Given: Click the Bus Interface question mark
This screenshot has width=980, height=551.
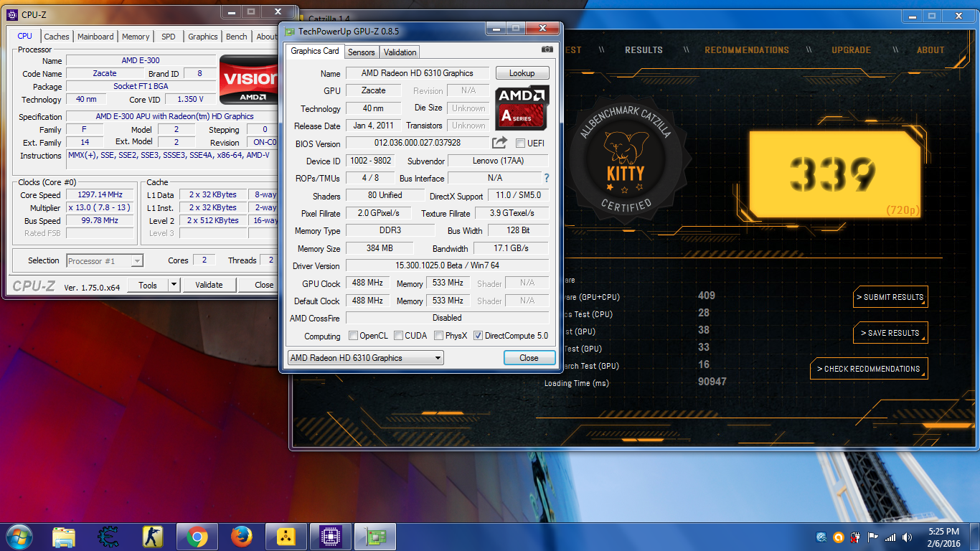Looking at the screenshot, I should 547,178.
